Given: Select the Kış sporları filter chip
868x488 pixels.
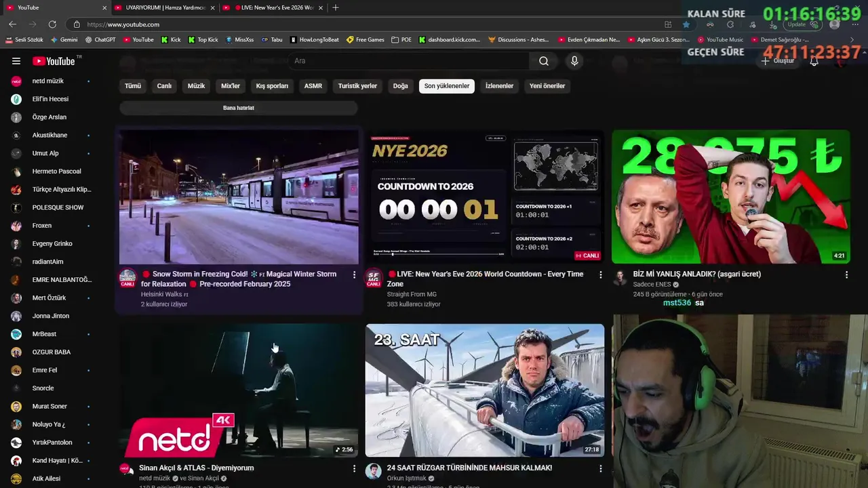Looking at the screenshot, I should click(x=272, y=86).
